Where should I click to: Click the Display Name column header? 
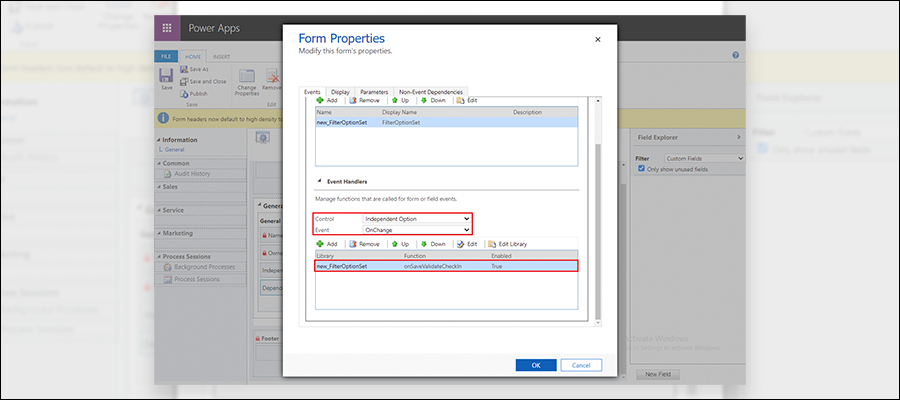pyautogui.click(x=399, y=112)
